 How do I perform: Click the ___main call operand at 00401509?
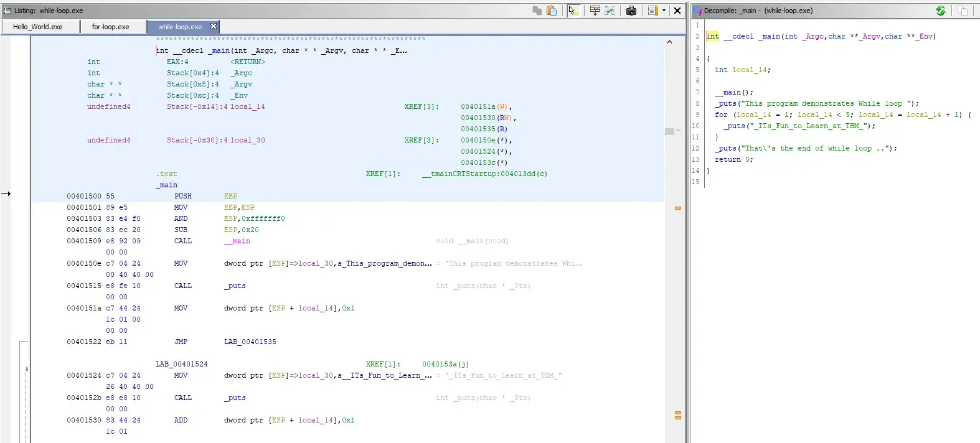click(x=237, y=241)
